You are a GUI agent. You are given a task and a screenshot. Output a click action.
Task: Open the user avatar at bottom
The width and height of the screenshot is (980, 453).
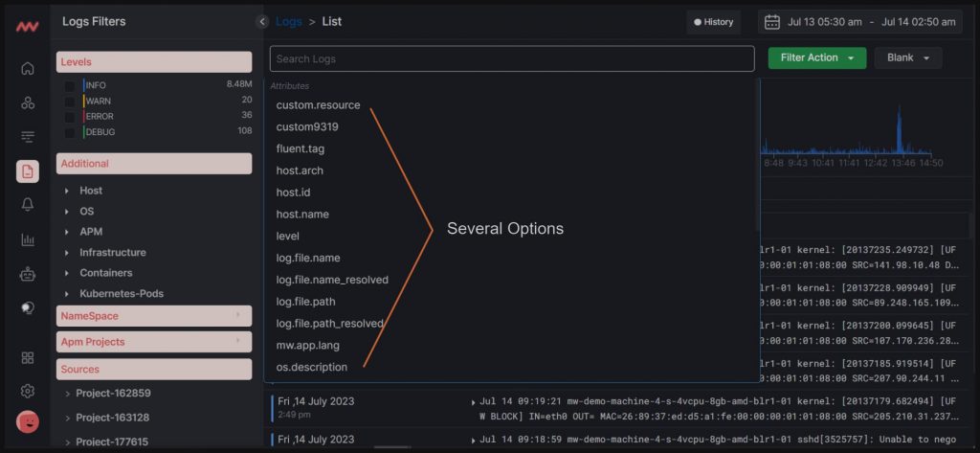tap(28, 421)
